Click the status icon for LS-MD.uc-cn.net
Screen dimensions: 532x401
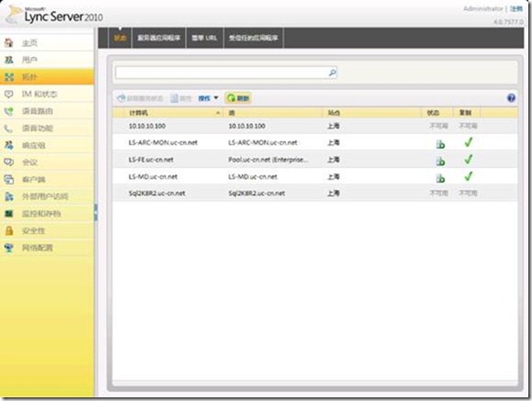(x=440, y=178)
